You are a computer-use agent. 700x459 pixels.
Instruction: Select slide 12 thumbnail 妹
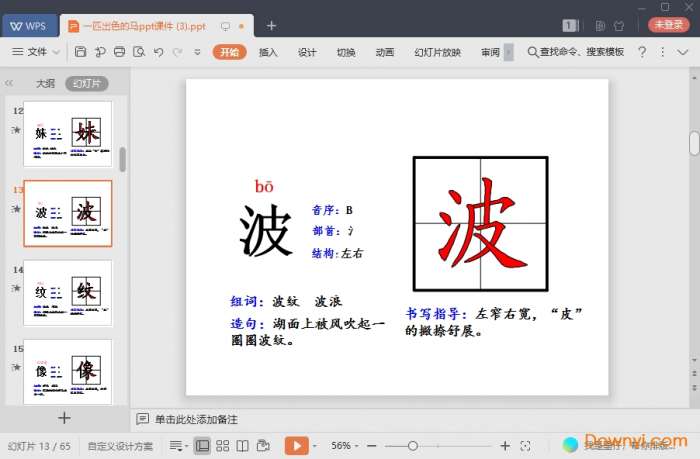pos(67,134)
